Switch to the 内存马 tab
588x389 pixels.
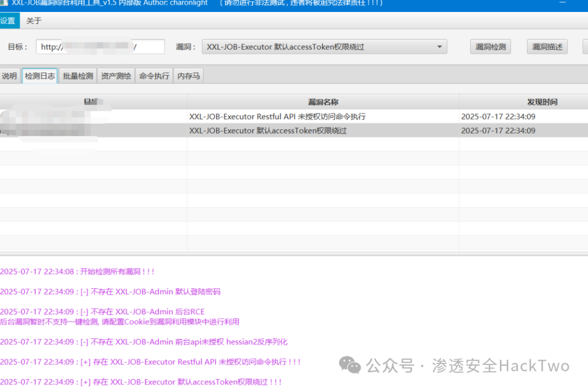coord(188,75)
